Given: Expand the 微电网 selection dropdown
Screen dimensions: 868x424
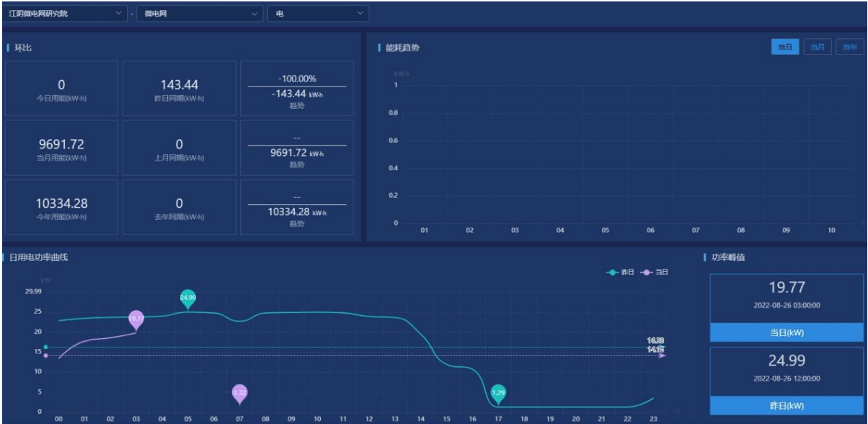Looking at the screenshot, I should click(200, 14).
